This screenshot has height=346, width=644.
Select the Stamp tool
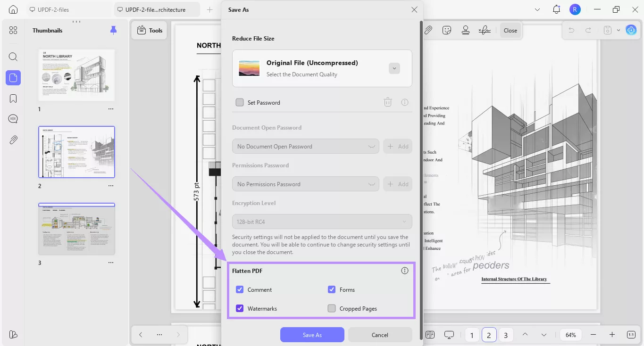tap(465, 30)
